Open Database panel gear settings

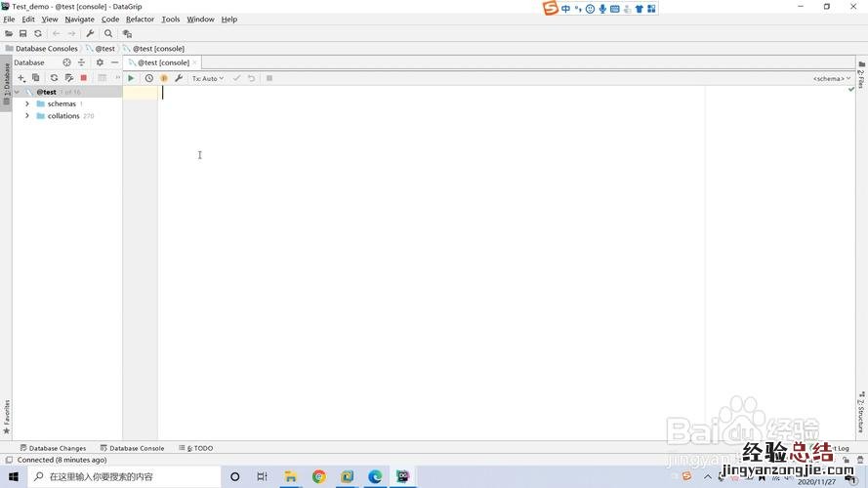coord(100,62)
